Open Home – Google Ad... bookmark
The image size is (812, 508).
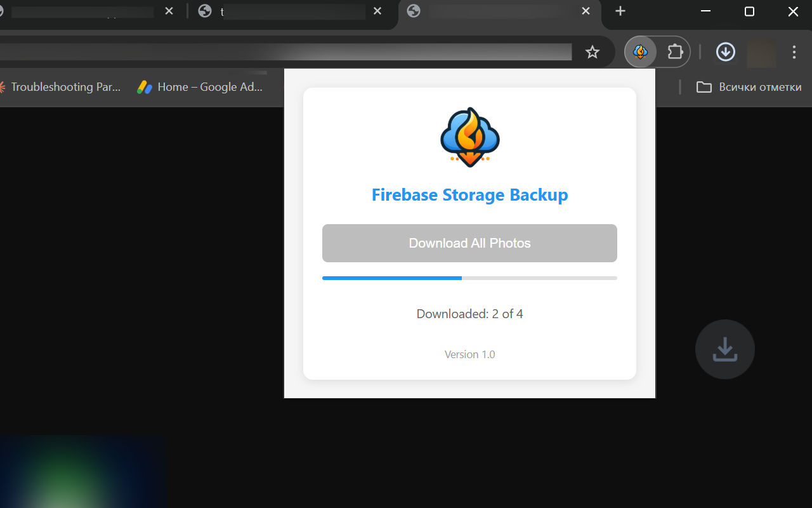click(200, 87)
